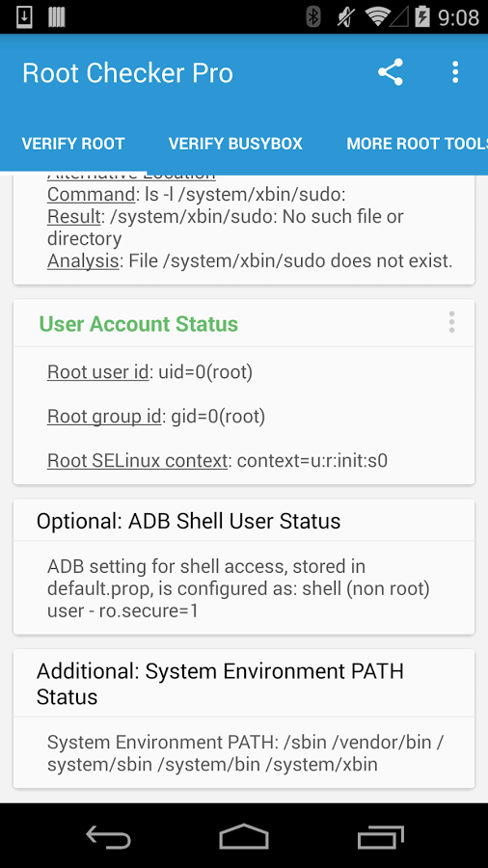The height and width of the screenshot is (868, 488).
Task: Open User Account Status card options
Action: pyautogui.click(x=451, y=322)
